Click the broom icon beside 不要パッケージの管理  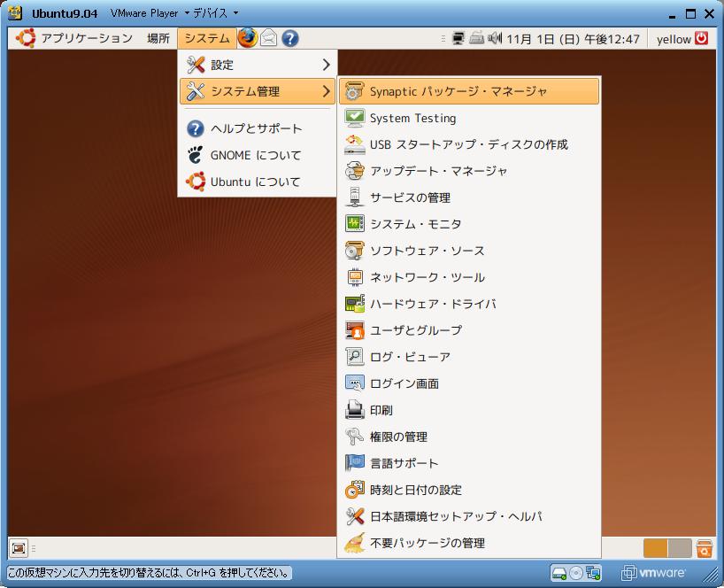355,543
